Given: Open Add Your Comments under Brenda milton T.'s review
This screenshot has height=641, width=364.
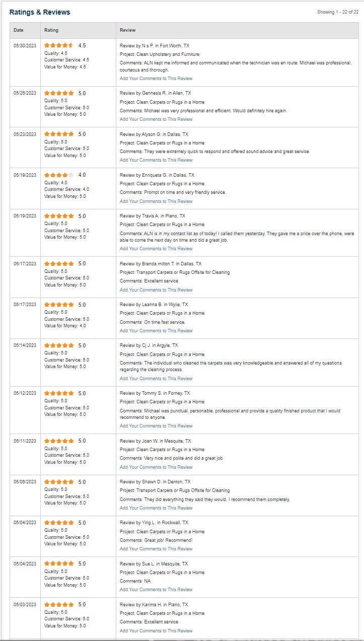Looking at the screenshot, I should click(x=156, y=290).
